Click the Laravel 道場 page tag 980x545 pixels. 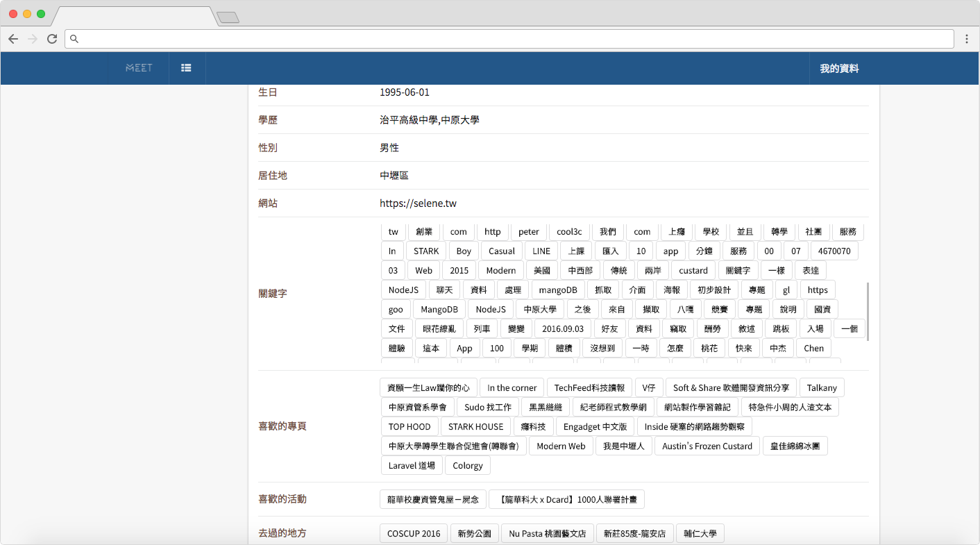coord(412,466)
